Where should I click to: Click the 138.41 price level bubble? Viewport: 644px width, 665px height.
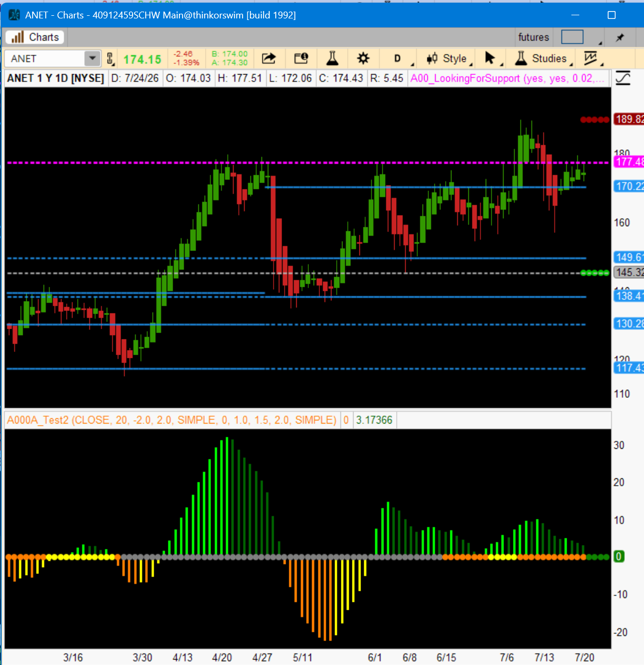click(x=629, y=296)
